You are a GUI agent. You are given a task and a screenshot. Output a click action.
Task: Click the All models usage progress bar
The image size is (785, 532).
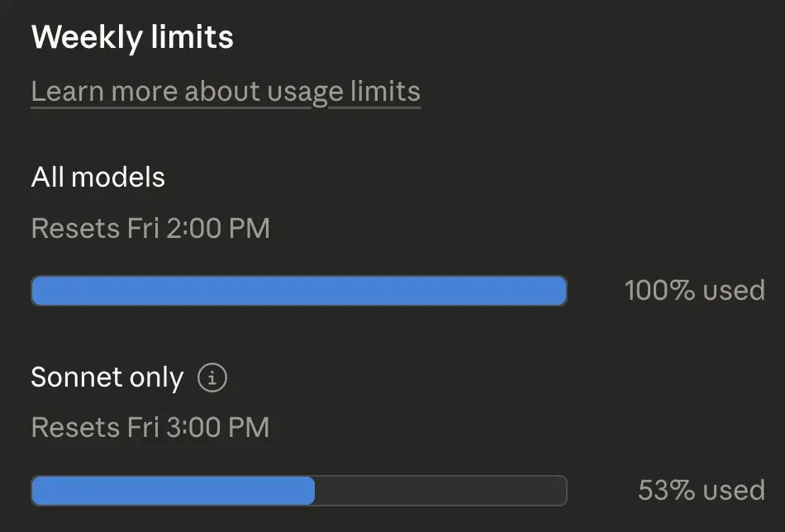click(x=298, y=291)
